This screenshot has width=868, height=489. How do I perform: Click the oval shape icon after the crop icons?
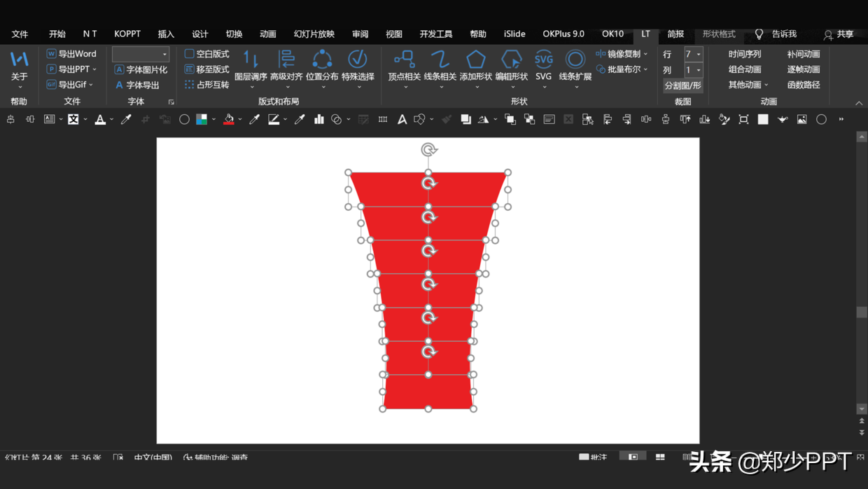tap(184, 120)
